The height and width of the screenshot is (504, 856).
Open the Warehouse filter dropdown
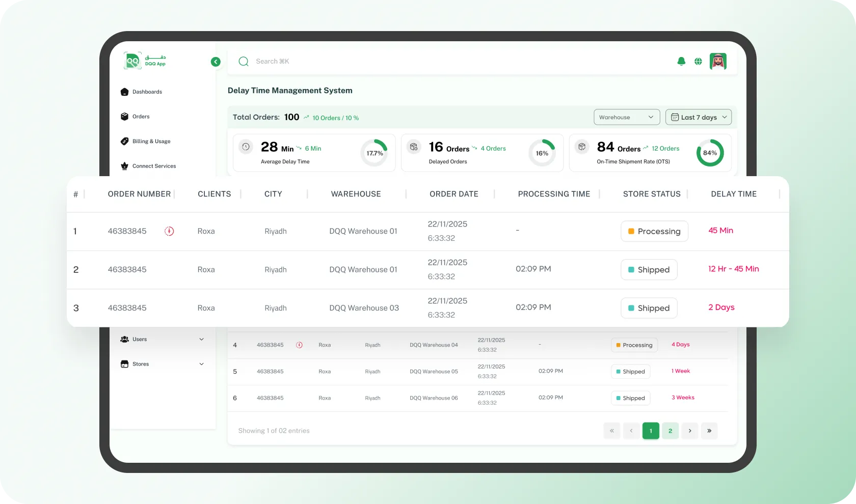pyautogui.click(x=626, y=117)
